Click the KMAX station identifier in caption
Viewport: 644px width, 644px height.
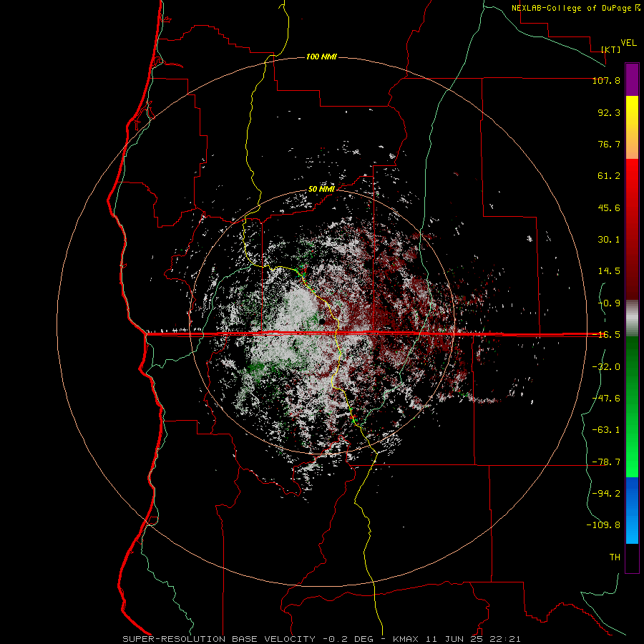[x=404, y=639]
